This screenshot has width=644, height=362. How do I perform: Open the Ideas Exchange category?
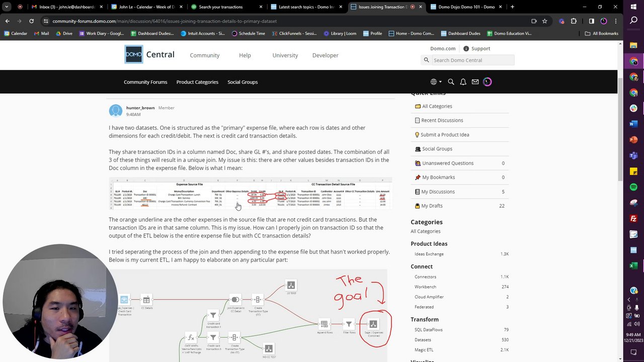point(429,254)
